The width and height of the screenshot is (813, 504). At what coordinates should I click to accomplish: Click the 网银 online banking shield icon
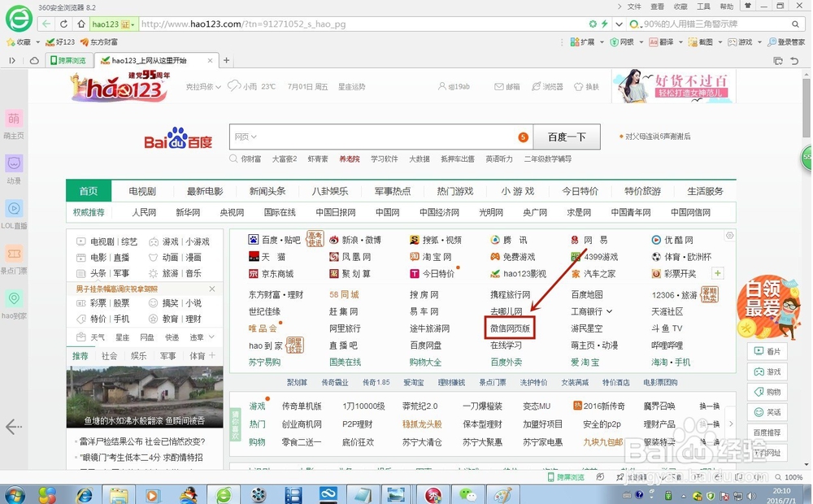pos(613,42)
